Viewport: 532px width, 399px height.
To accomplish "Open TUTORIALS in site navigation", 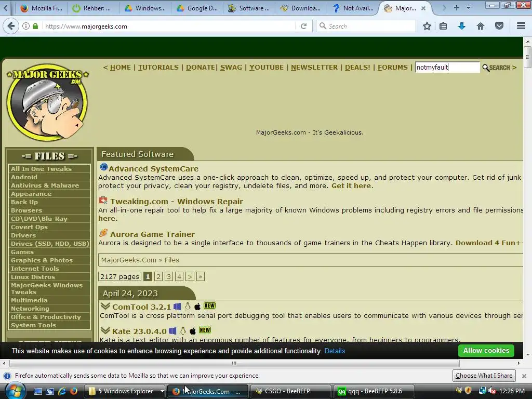I will click(158, 68).
